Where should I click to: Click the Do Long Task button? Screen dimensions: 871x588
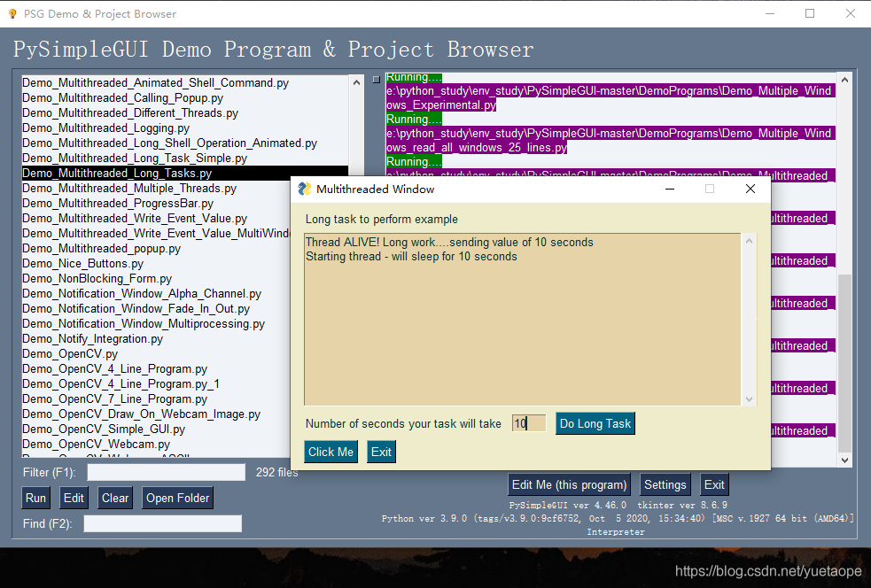595,423
